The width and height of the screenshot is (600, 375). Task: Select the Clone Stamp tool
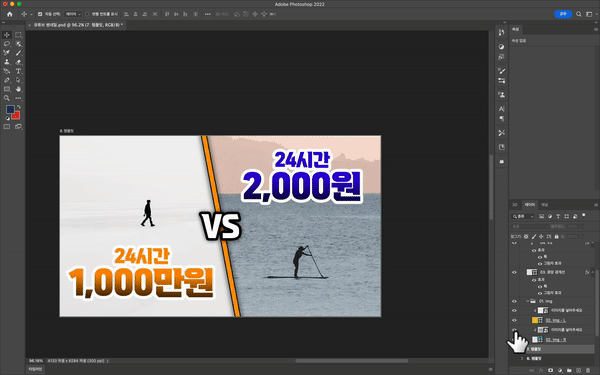click(7, 62)
